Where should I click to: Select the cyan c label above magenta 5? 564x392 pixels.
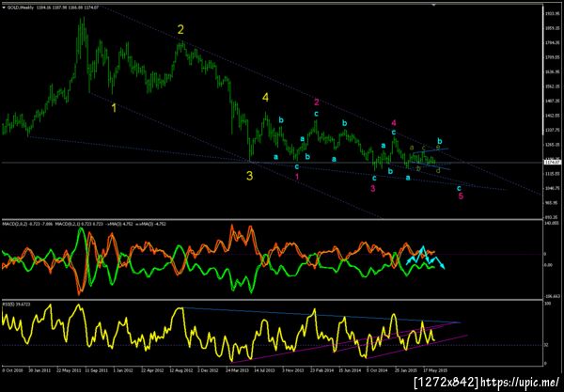pyautogui.click(x=459, y=188)
